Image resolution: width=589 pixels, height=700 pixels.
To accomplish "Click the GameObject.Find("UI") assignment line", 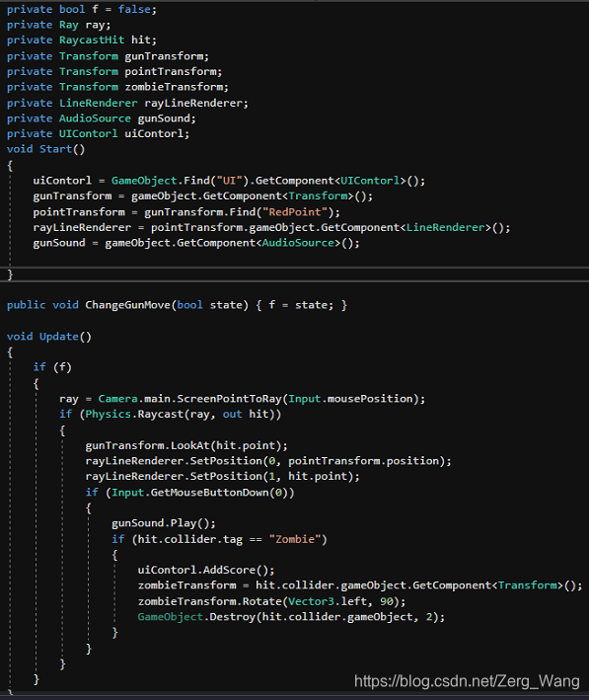I will tap(229, 181).
